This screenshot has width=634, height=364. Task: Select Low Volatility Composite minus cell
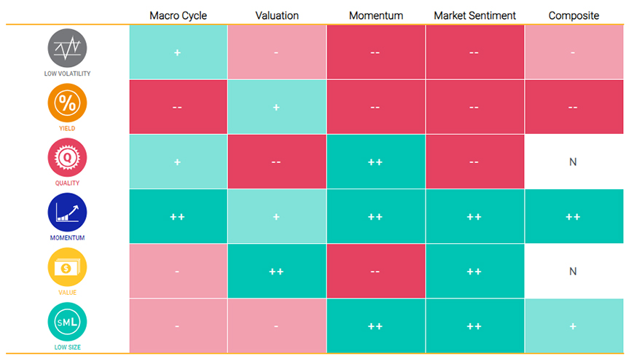[x=573, y=52]
